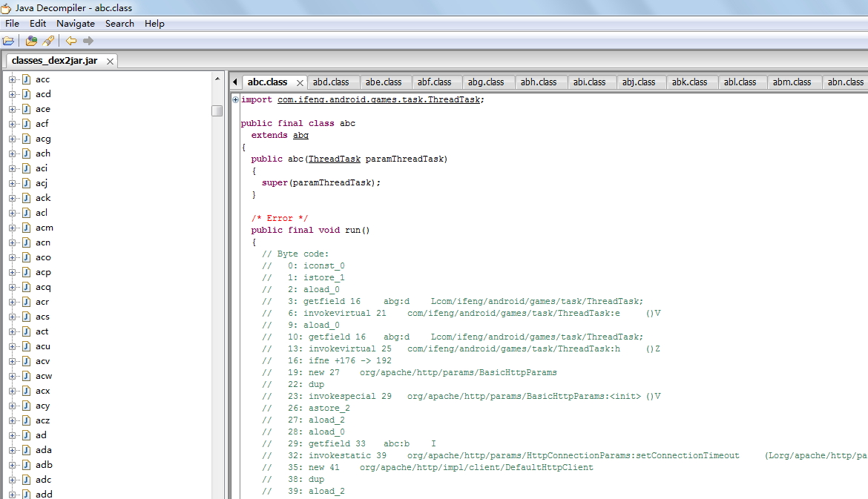Click the gray forward arrow icon
This screenshot has width=868, height=499.
click(x=88, y=41)
